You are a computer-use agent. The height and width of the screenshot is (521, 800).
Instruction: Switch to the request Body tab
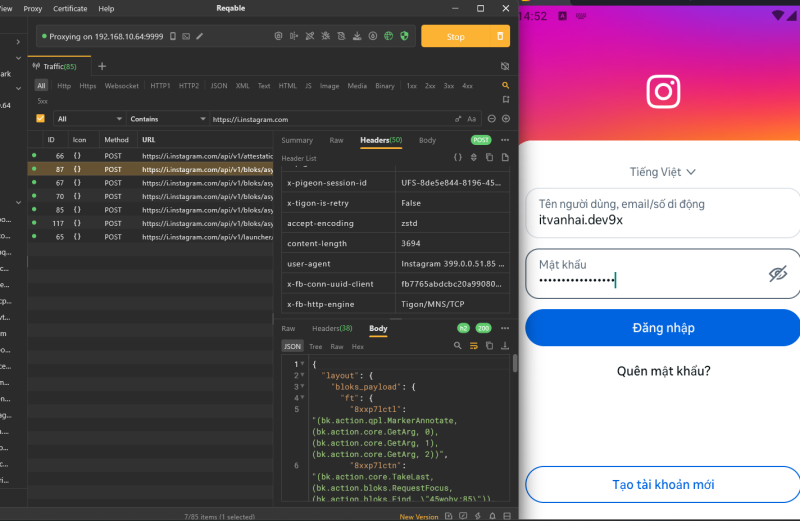pyautogui.click(x=427, y=140)
